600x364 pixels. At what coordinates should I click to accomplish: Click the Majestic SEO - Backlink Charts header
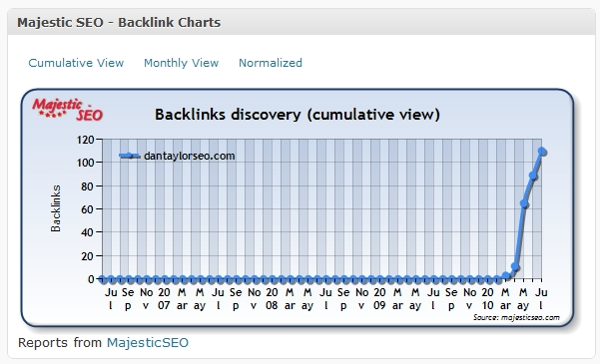point(119,22)
